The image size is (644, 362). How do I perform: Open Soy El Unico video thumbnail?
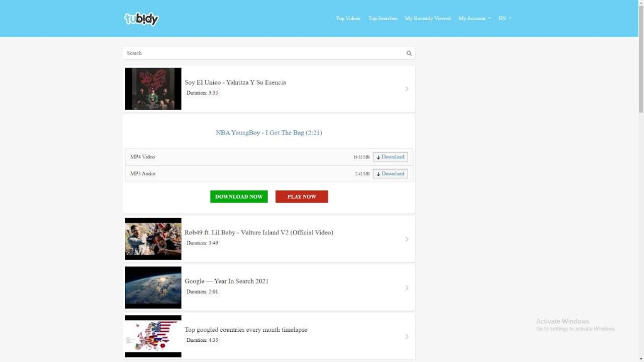[x=153, y=89]
